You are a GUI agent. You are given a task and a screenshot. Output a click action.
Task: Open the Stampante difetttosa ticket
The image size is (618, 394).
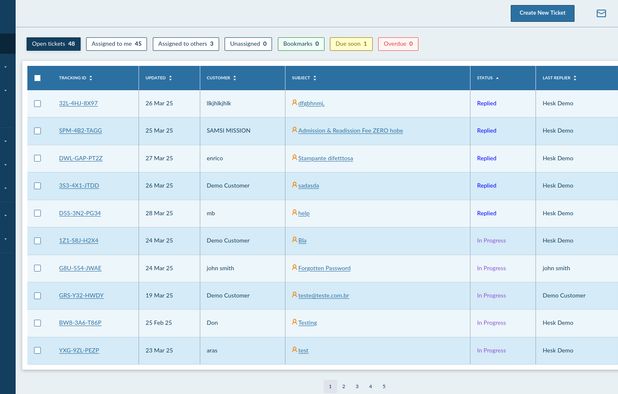[326, 158]
